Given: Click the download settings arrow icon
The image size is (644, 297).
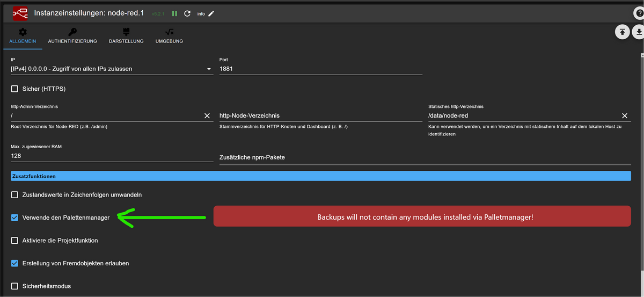Looking at the screenshot, I should coord(639,32).
